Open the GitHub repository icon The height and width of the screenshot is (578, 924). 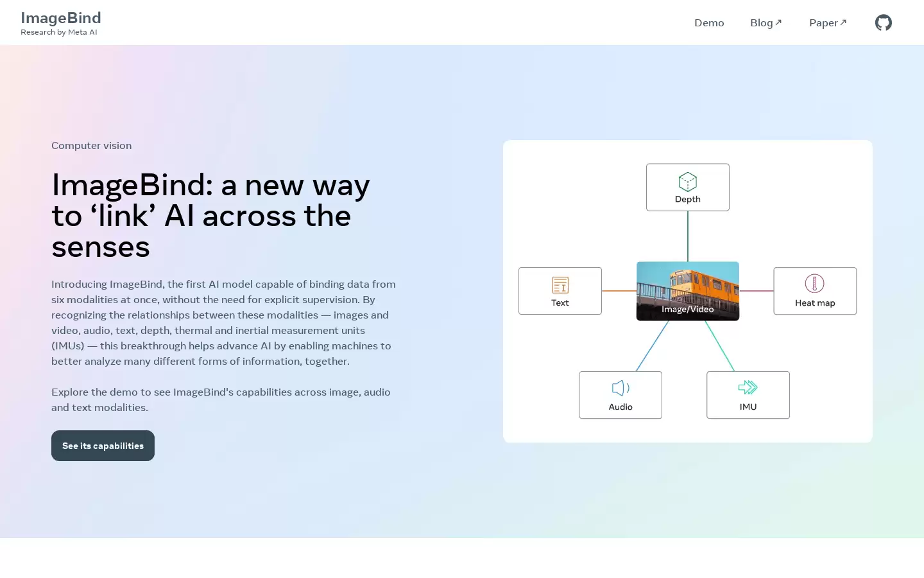click(884, 22)
